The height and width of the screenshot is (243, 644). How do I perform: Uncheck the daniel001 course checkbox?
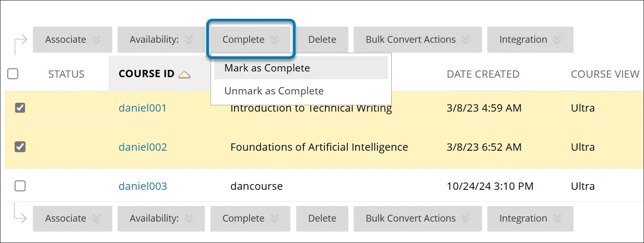pos(20,108)
